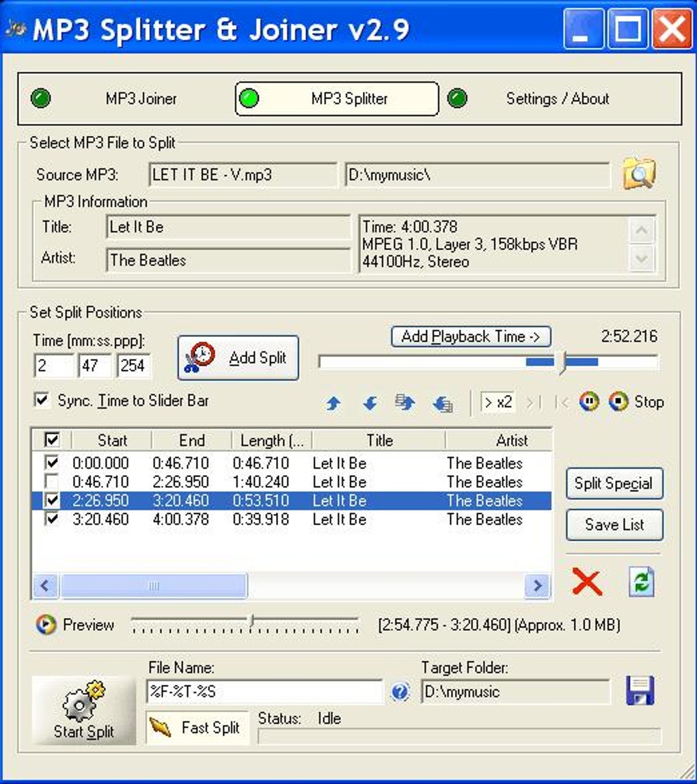Click the move split up arrow

click(333, 403)
